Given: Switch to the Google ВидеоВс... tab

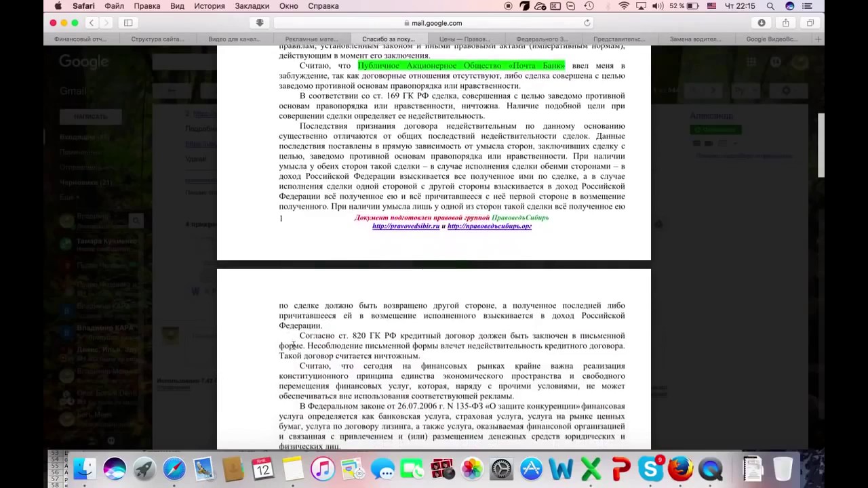Looking at the screenshot, I should coord(772,39).
